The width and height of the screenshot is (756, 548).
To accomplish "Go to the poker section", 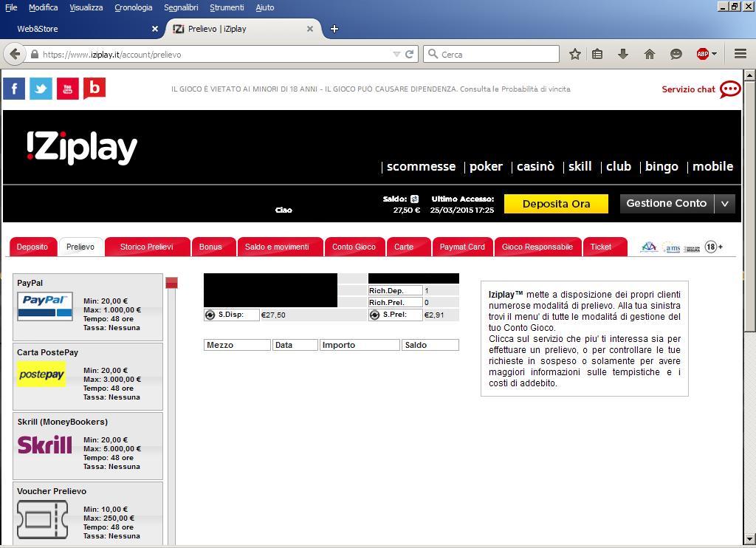I will 486,166.
